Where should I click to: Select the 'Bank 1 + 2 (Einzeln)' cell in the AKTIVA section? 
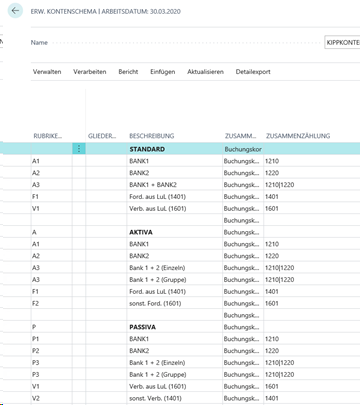coord(175,268)
